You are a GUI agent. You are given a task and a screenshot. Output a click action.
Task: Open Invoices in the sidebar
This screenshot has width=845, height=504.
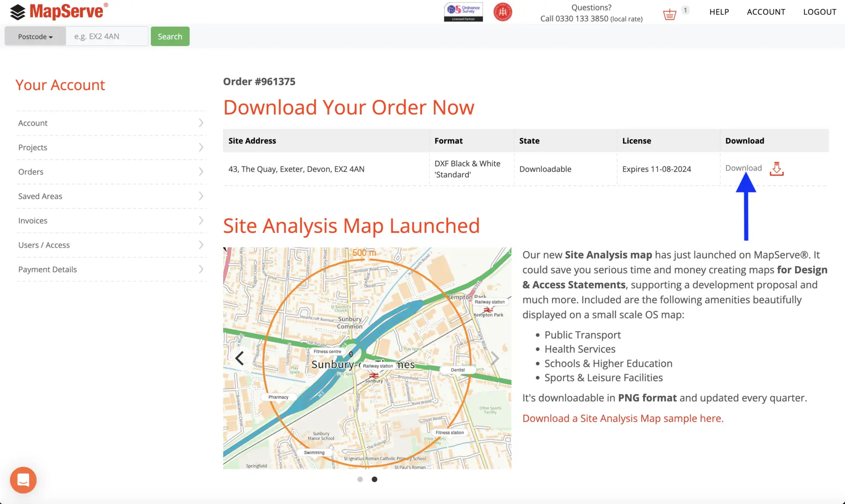pos(111,221)
